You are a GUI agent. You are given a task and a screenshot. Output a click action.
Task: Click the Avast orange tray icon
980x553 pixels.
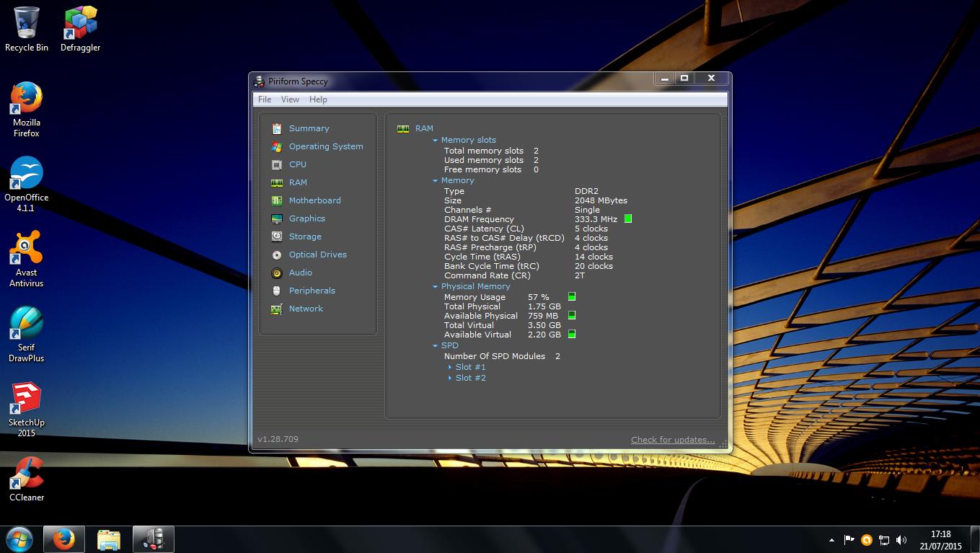click(x=867, y=539)
